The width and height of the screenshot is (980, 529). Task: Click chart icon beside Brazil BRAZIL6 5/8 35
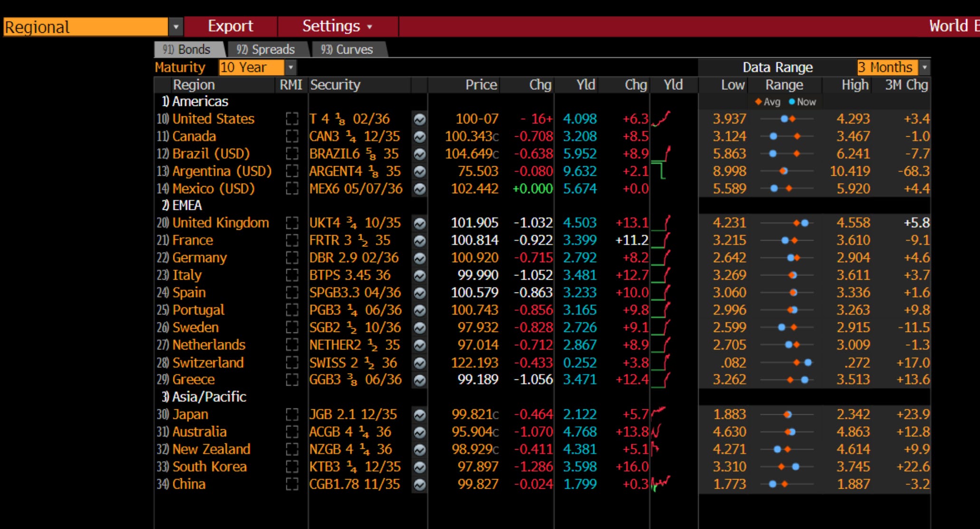click(419, 154)
